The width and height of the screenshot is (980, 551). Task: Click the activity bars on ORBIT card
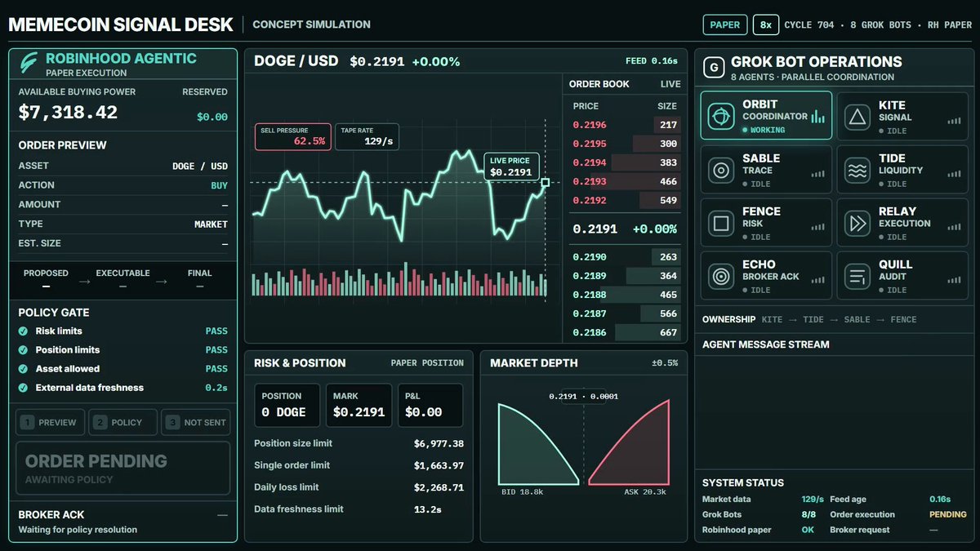click(817, 117)
